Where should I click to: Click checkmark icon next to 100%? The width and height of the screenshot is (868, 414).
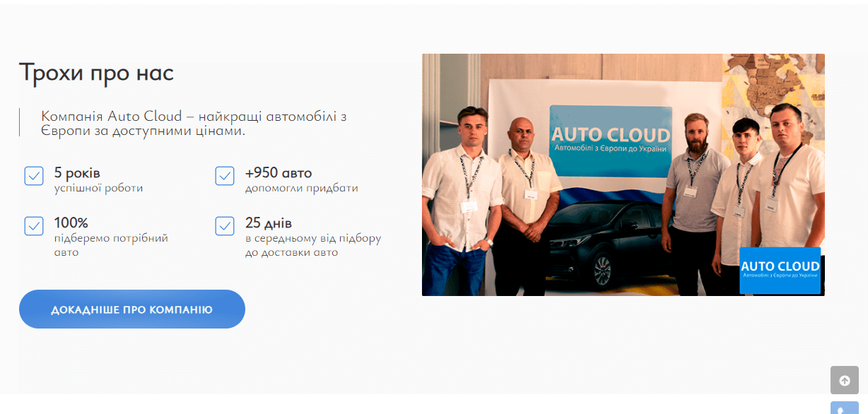click(34, 226)
